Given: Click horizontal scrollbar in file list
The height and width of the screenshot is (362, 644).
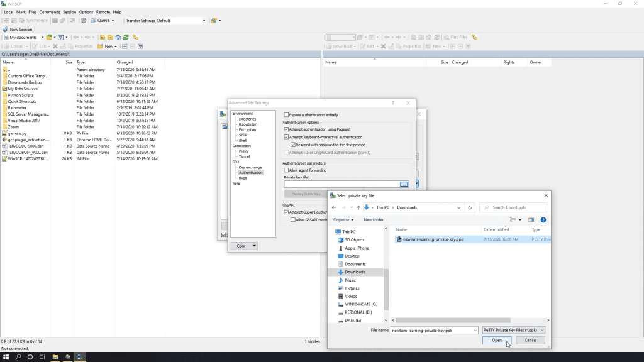Looking at the screenshot, I should coord(453,321).
